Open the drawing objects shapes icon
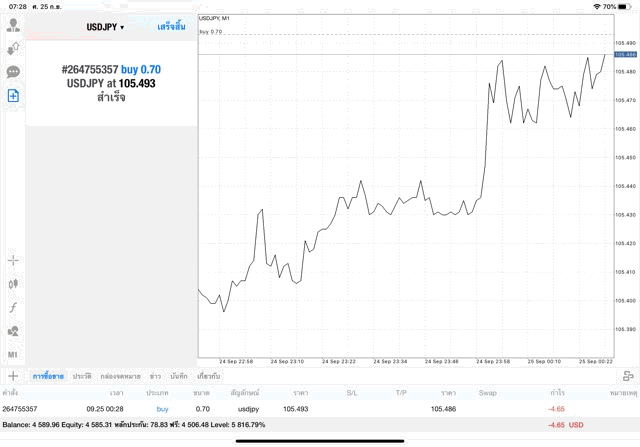The width and height of the screenshot is (640, 447). (x=13, y=331)
